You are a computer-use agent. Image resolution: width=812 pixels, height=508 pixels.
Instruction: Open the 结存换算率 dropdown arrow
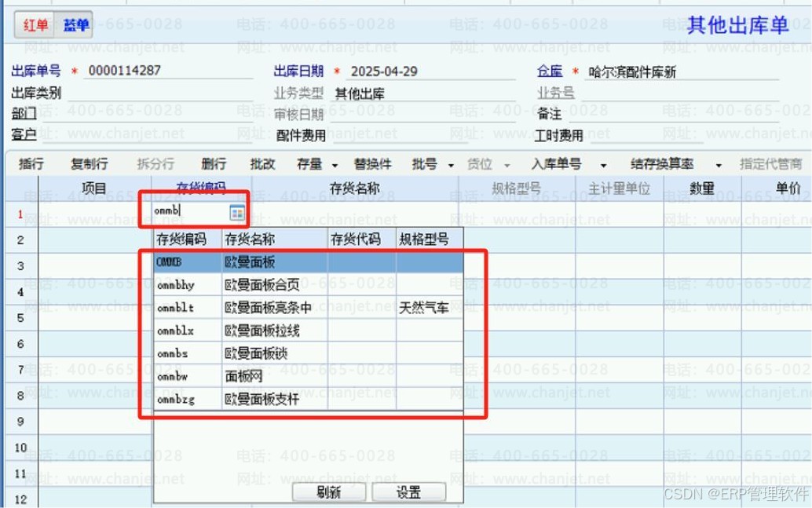(x=719, y=166)
